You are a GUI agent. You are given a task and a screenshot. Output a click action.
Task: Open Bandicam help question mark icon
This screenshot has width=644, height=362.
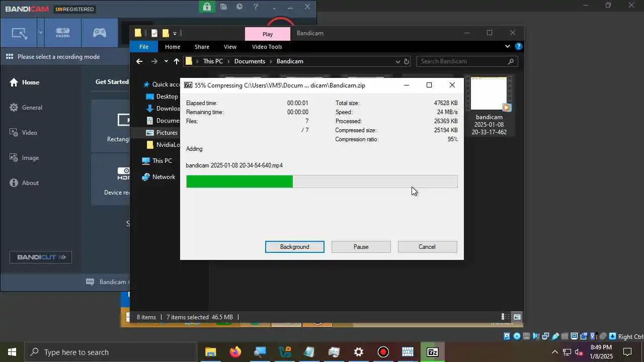point(256,7)
